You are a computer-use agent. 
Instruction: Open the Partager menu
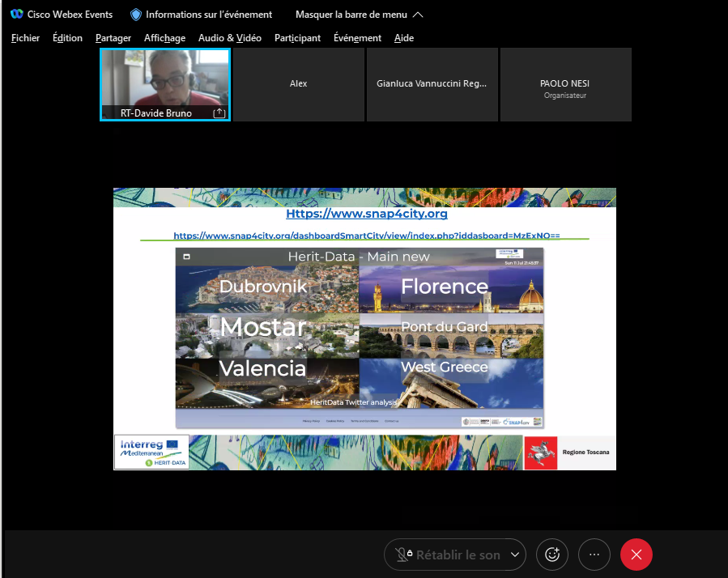(113, 38)
